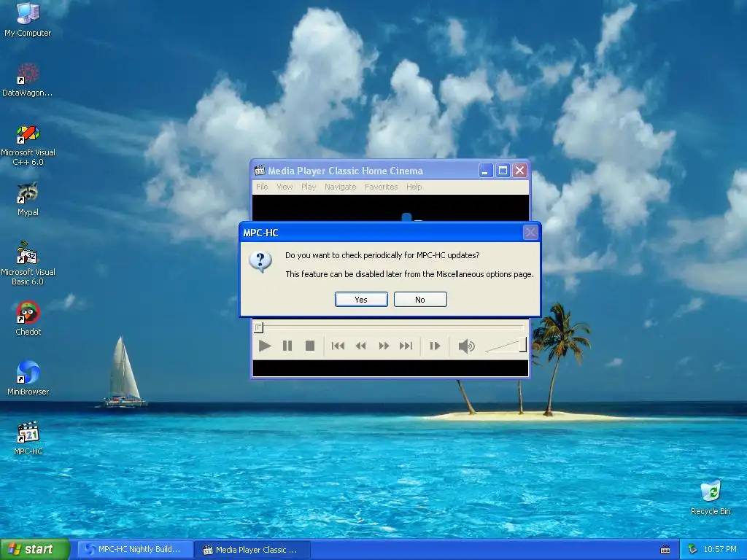Viewport: 747px width, 560px height.
Task: Select the Chedot desktop shortcut
Action: (28, 318)
